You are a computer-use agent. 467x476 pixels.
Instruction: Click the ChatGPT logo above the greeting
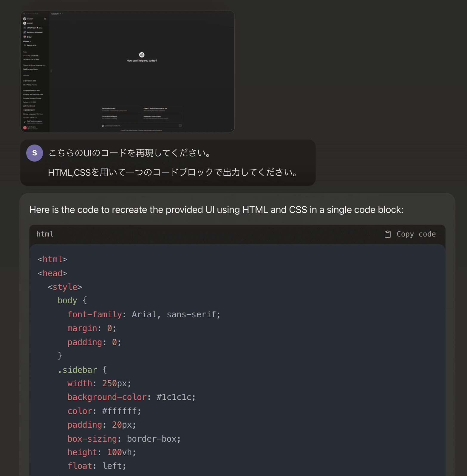[x=142, y=55]
